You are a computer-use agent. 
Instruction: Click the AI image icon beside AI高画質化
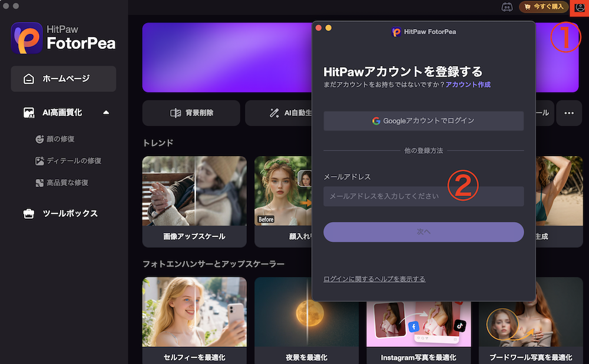29,112
